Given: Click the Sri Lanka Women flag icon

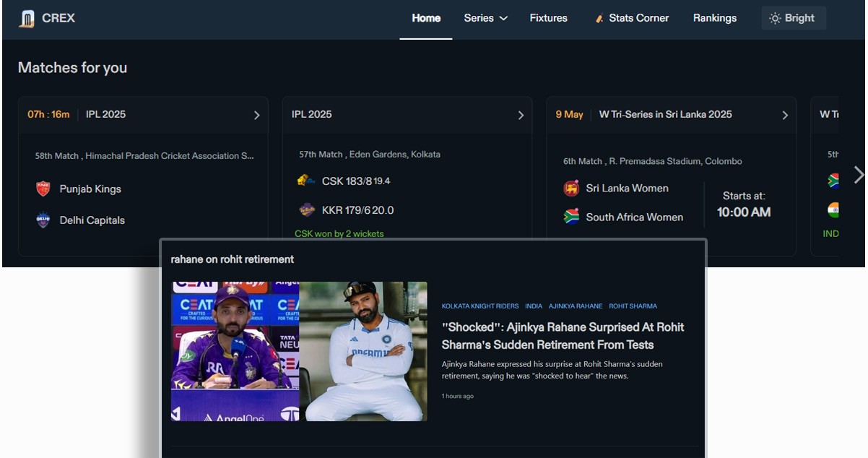Looking at the screenshot, I should coord(571,189).
